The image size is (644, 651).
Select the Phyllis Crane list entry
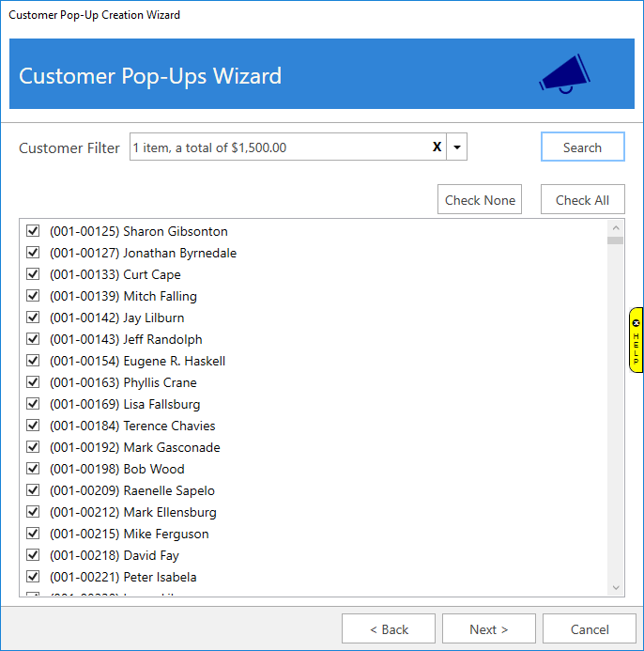pos(123,382)
